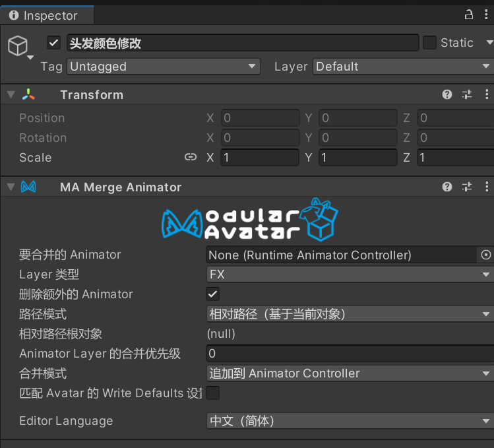The image size is (494, 448).
Task: Open MA Merge Animator three-dot context menu
Action: [487, 187]
